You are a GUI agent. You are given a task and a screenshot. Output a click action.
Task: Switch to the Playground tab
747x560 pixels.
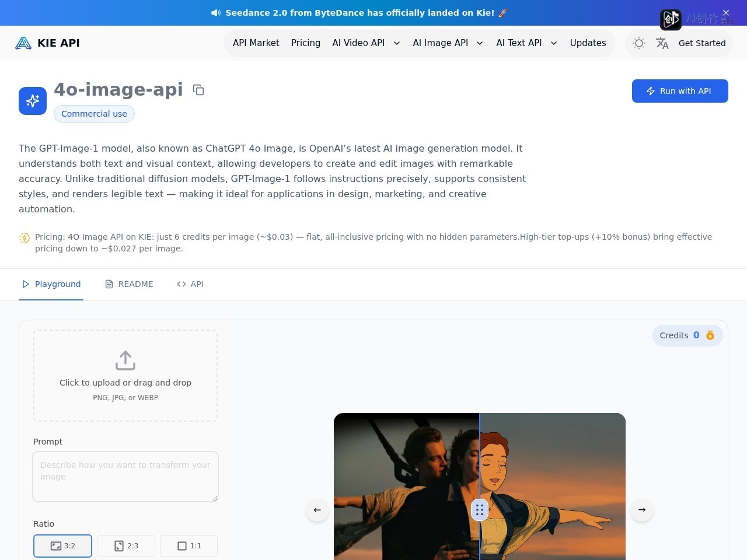(51, 284)
